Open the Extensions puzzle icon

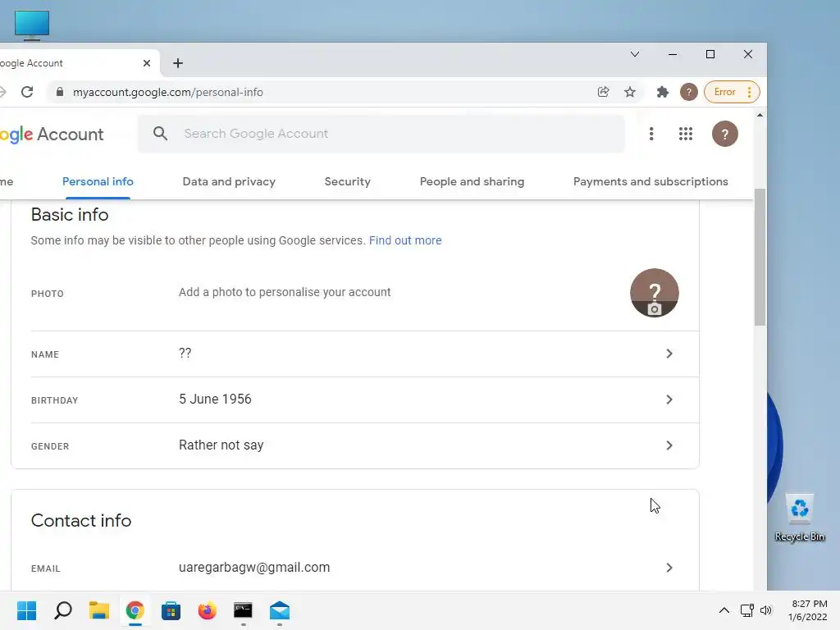coord(663,92)
